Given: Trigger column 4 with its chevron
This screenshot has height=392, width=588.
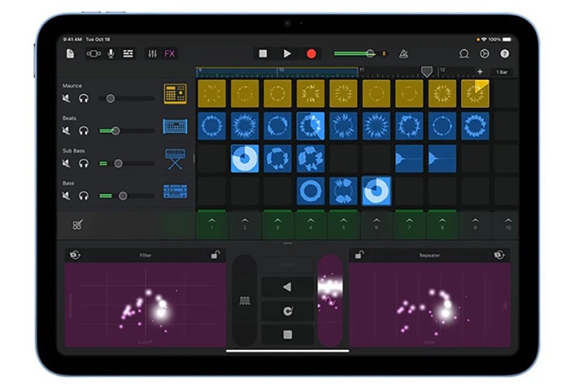Looking at the screenshot, I should 310,224.
